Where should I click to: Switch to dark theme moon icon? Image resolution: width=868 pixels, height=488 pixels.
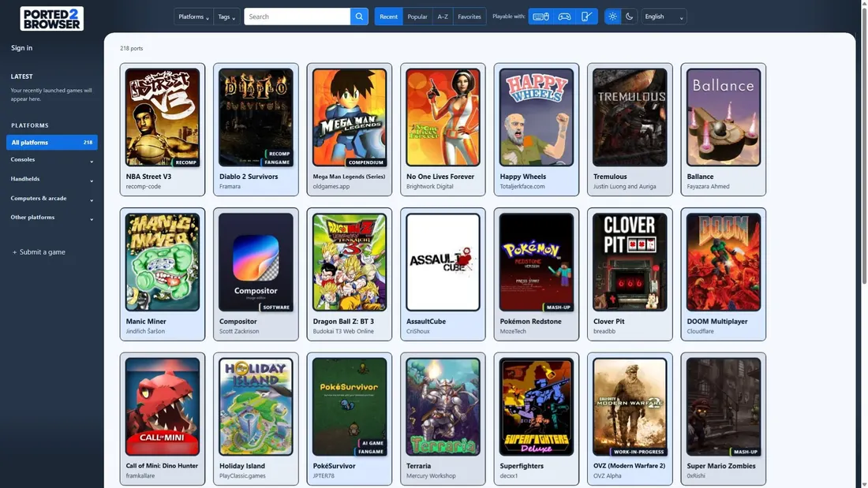click(x=629, y=17)
